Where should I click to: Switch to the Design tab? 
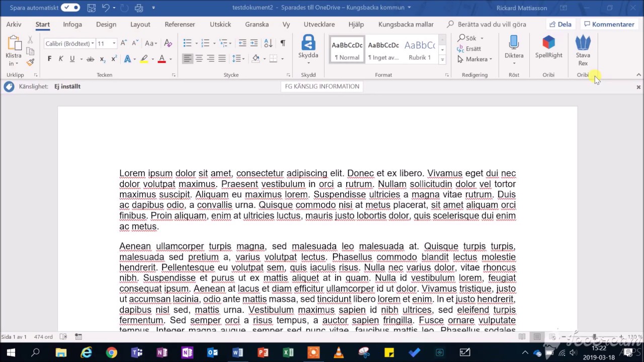coord(106,24)
